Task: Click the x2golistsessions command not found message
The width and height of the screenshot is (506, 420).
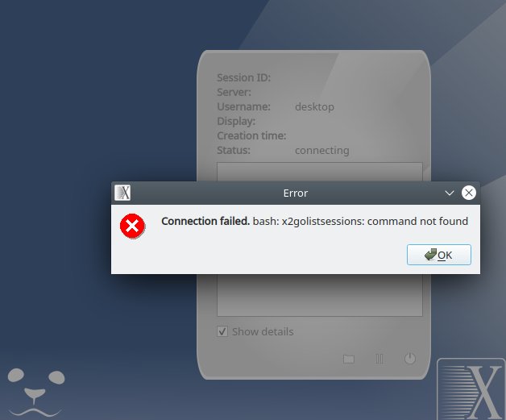Action: pos(360,222)
